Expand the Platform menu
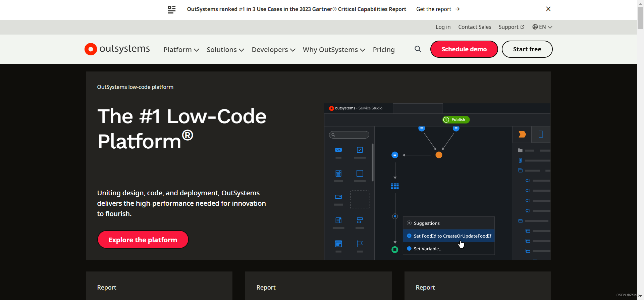644x300 pixels. pyautogui.click(x=181, y=50)
